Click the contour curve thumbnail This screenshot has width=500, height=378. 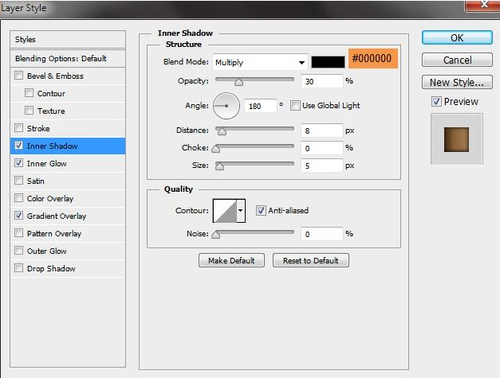[x=225, y=211]
